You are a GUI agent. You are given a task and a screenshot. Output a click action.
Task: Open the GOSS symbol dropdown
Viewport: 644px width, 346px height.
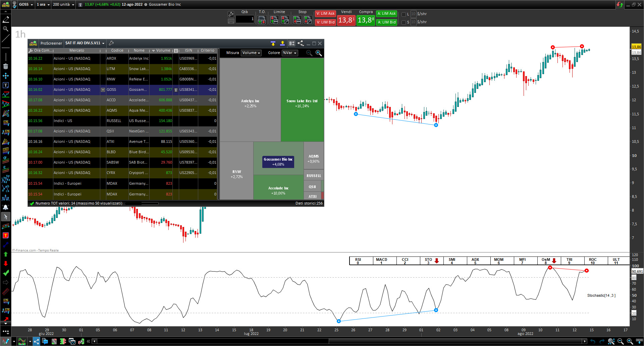tap(26, 5)
